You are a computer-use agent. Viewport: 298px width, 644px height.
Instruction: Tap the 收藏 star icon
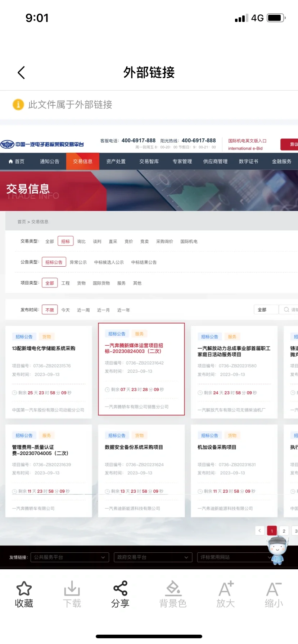click(x=24, y=588)
